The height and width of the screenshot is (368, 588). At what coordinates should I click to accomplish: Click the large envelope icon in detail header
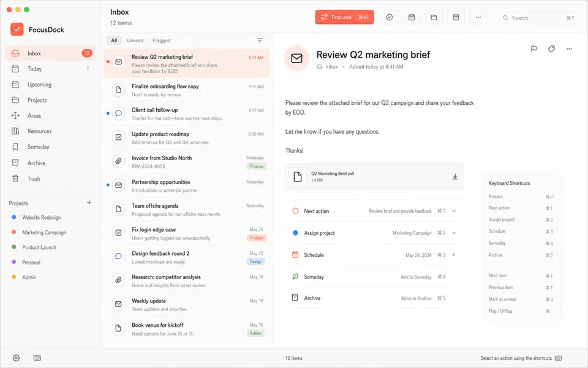[296, 58]
